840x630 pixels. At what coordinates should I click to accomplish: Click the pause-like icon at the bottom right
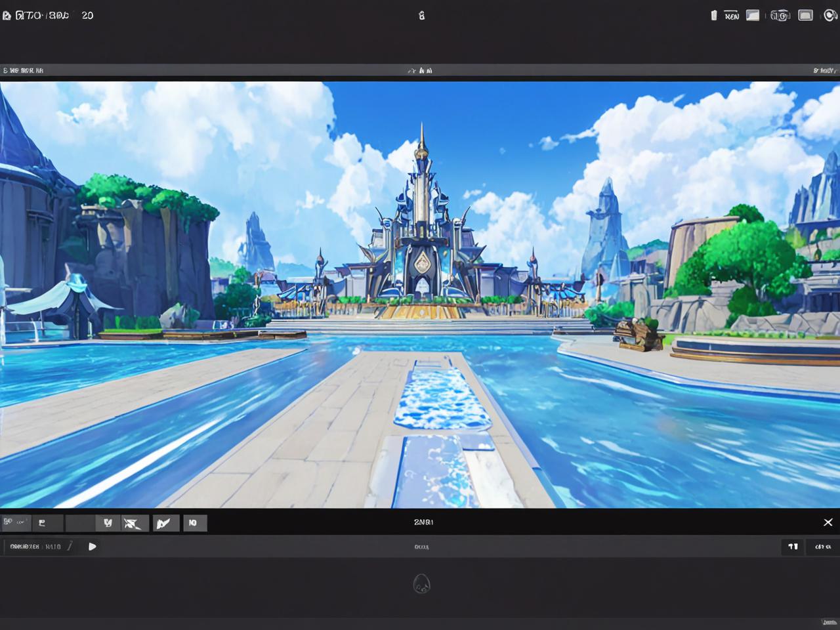pos(793,546)
